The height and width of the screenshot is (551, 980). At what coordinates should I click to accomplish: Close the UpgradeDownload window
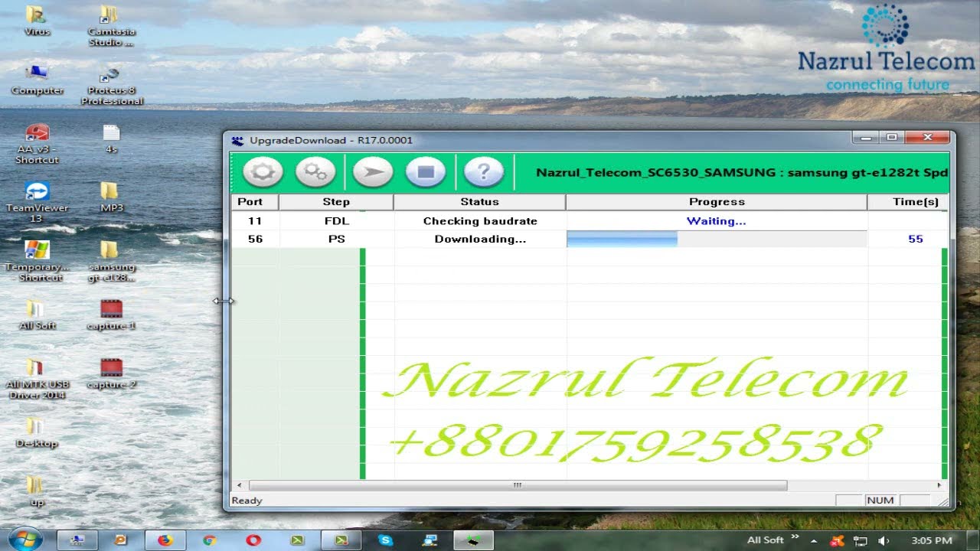(927, 138)
